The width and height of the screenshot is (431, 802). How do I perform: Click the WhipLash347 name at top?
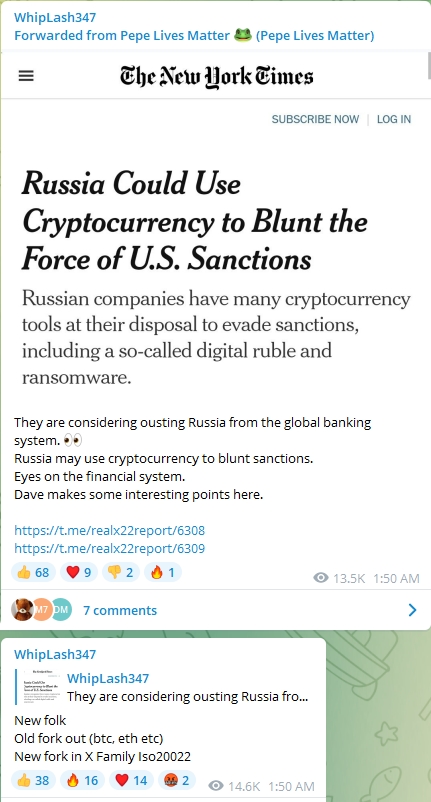pyautogui.click(x=55, y=17)
